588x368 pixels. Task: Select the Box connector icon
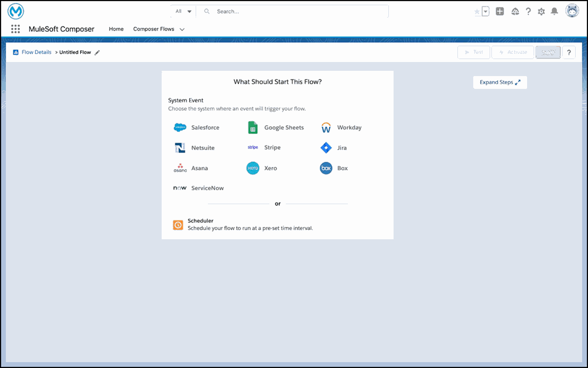coord(326,168)
